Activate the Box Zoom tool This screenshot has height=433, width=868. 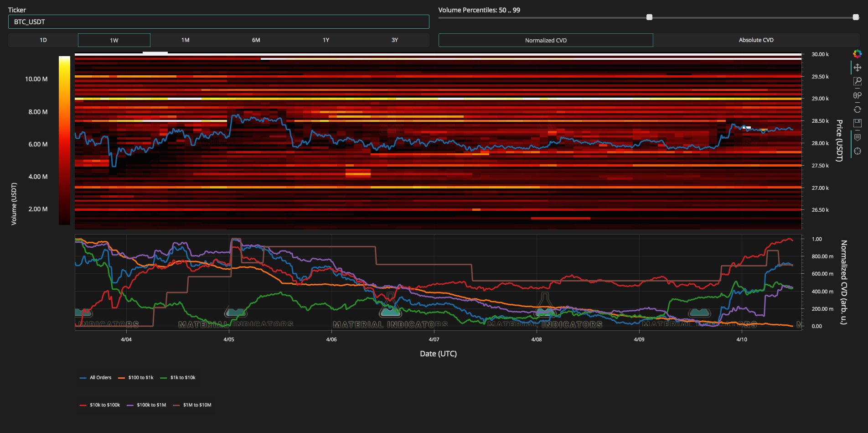pyautogui.click(x=858, y=81)
